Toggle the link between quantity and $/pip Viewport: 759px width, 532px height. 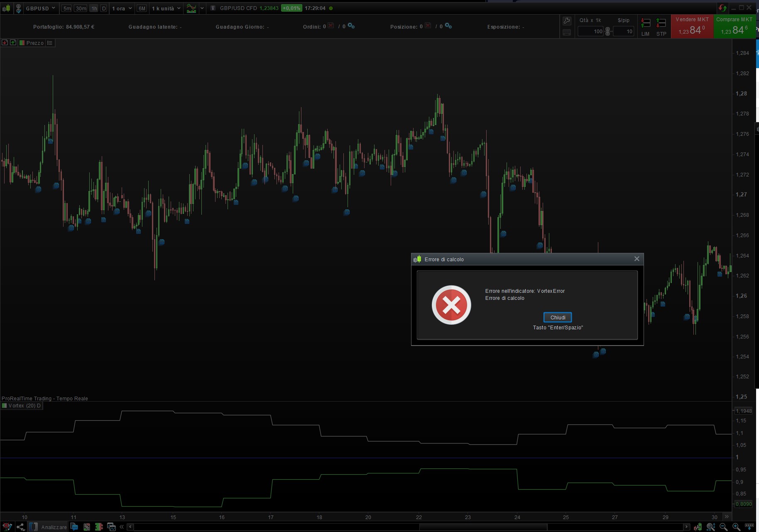tap(608, 32)
